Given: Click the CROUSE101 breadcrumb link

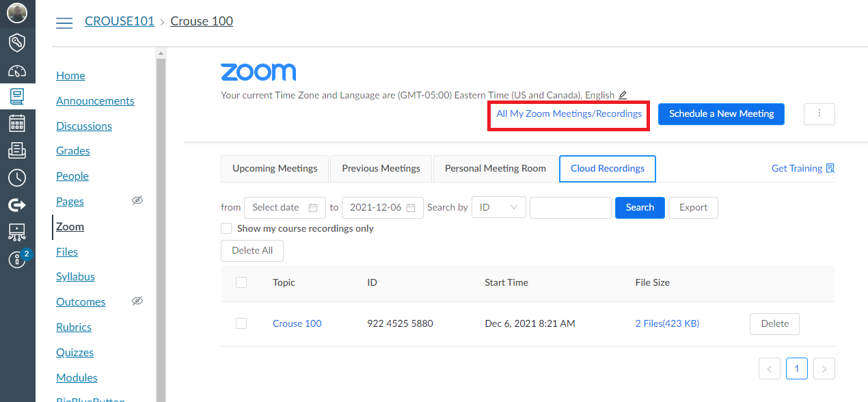Looking at the screenshot, I should pyautogui.click(x=120, y=21).
